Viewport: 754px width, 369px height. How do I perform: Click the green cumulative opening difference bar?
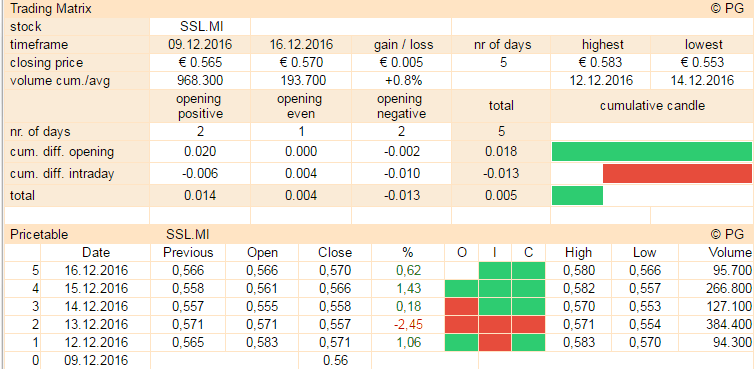pyautogui.click(x=652, y=152)
